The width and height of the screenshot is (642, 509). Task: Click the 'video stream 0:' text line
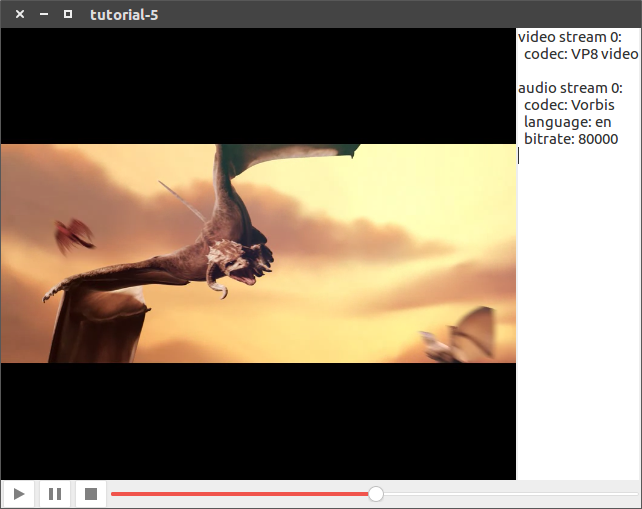[570, 37]
